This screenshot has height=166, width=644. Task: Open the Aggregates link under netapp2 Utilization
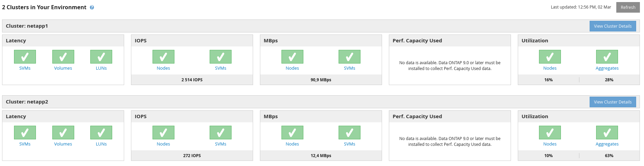coord(607,144)
